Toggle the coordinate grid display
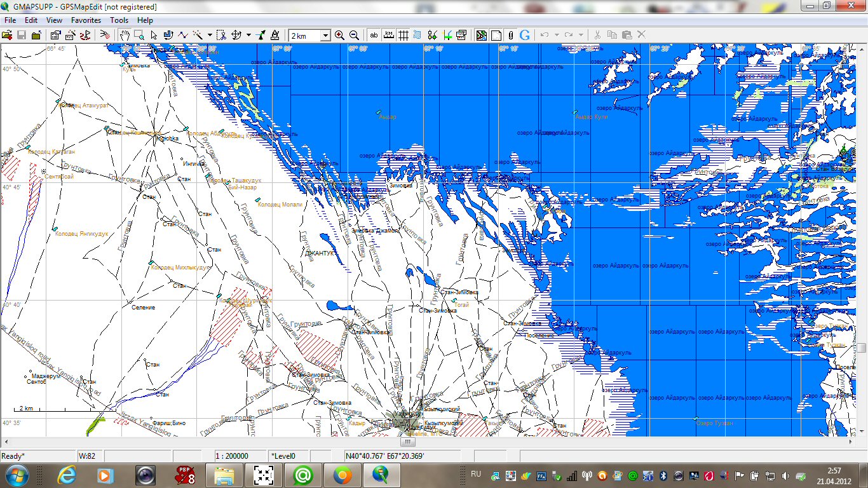This screenshot has width=868, height=488. (403, 36)
